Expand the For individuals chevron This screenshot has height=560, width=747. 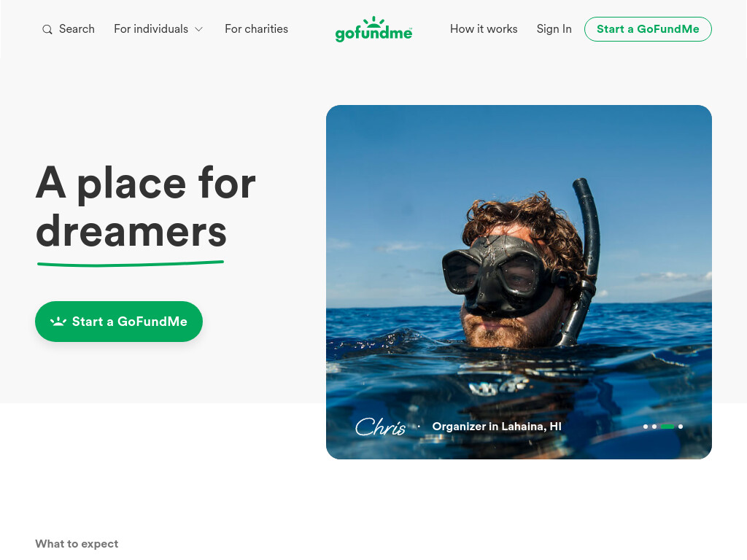pos(199,29)
